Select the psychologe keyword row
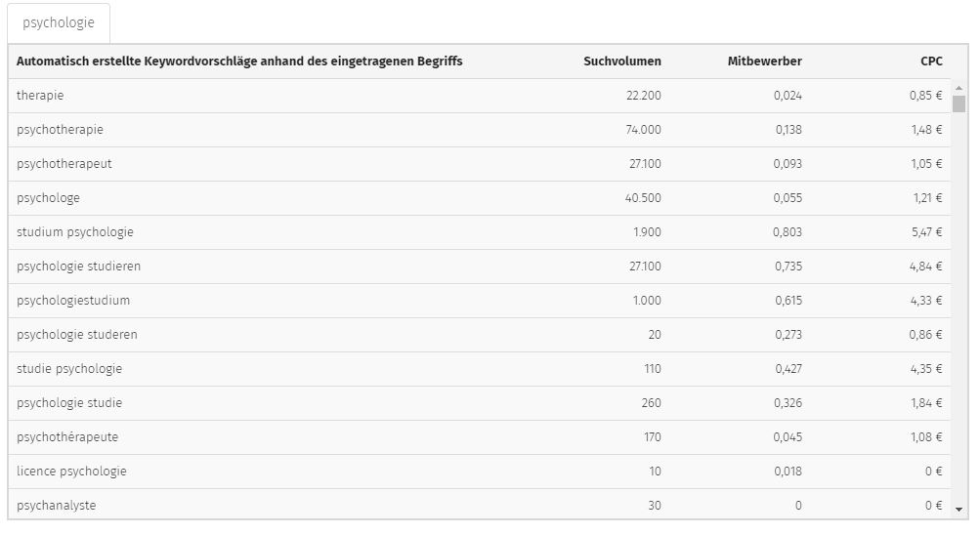 point(480,198)
